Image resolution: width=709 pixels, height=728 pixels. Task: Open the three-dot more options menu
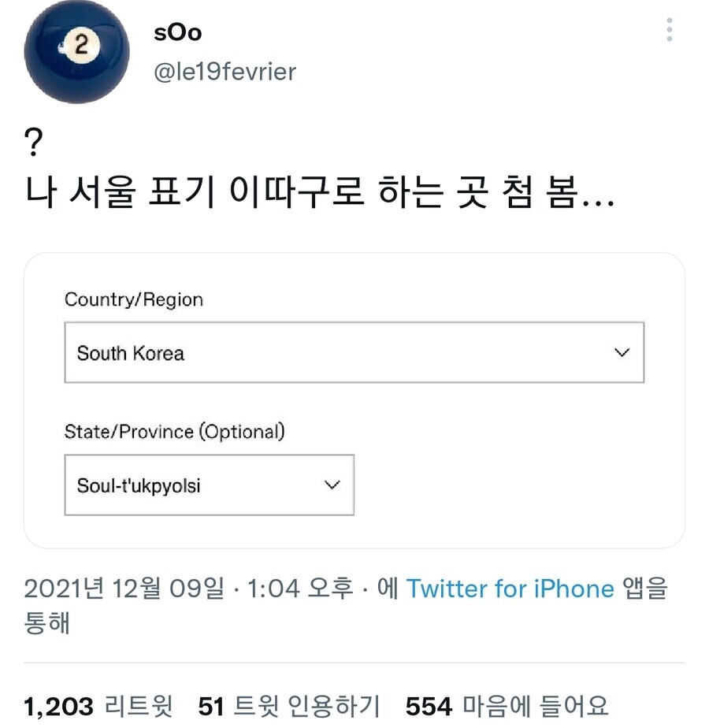point(669,30)
